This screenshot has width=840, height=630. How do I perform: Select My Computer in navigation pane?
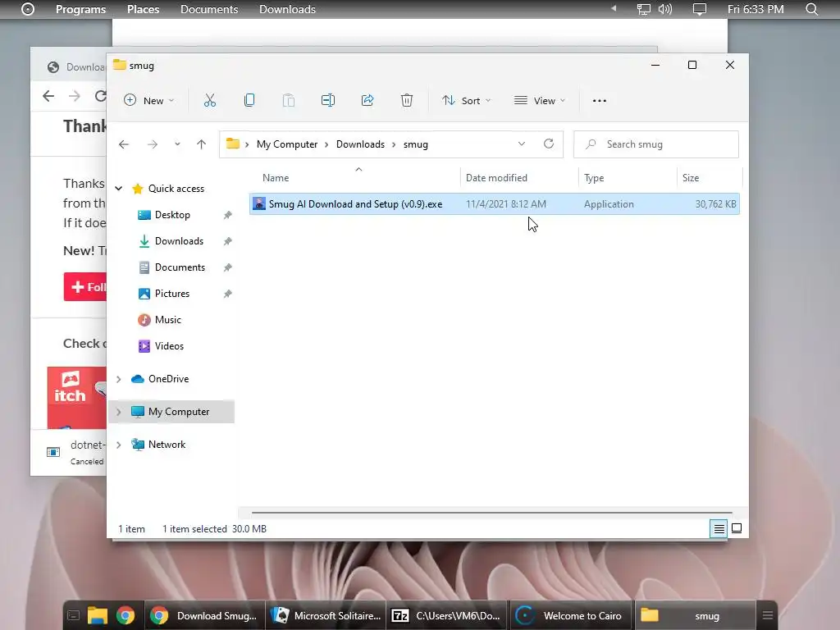click(179, 412)
